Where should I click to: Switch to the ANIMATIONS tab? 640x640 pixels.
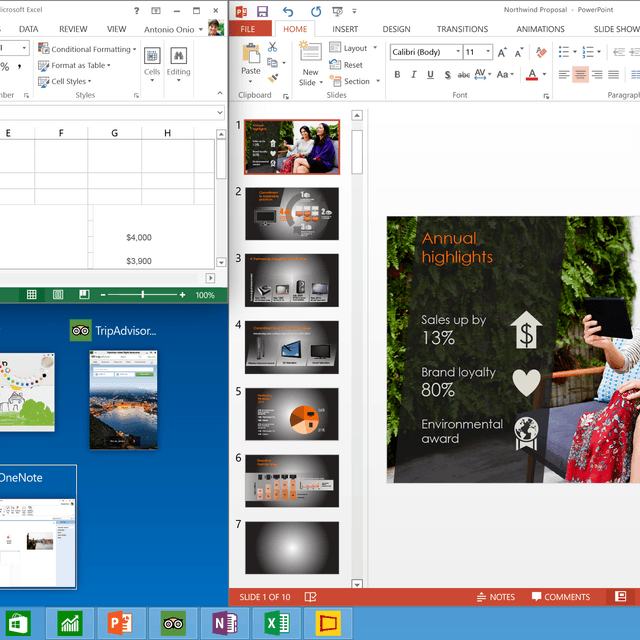point(540,29)
